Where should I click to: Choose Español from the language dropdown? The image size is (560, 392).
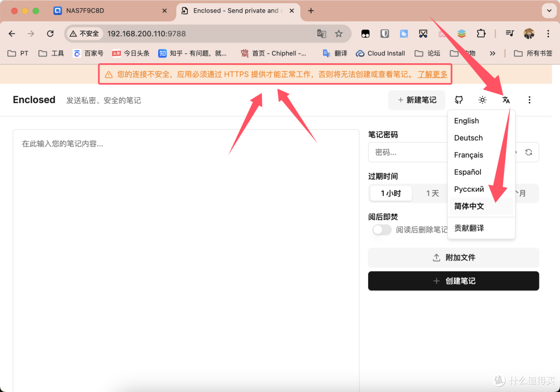(468, 172)
